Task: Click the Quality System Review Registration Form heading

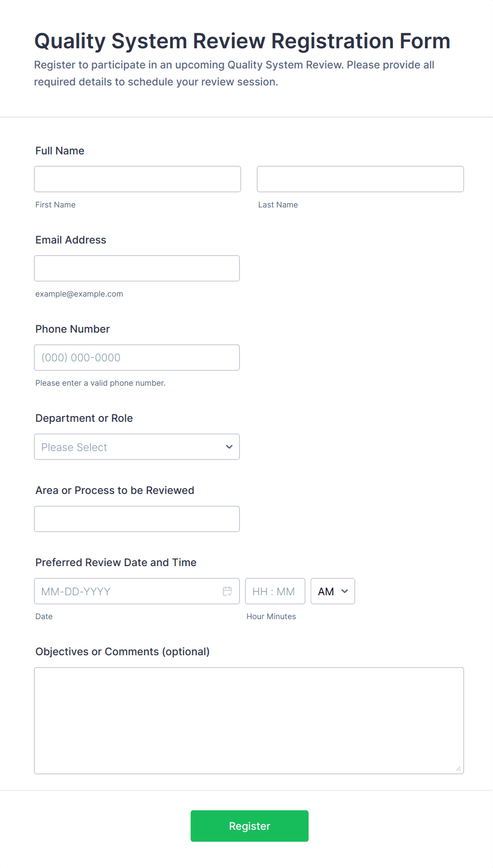Action: 242,41
